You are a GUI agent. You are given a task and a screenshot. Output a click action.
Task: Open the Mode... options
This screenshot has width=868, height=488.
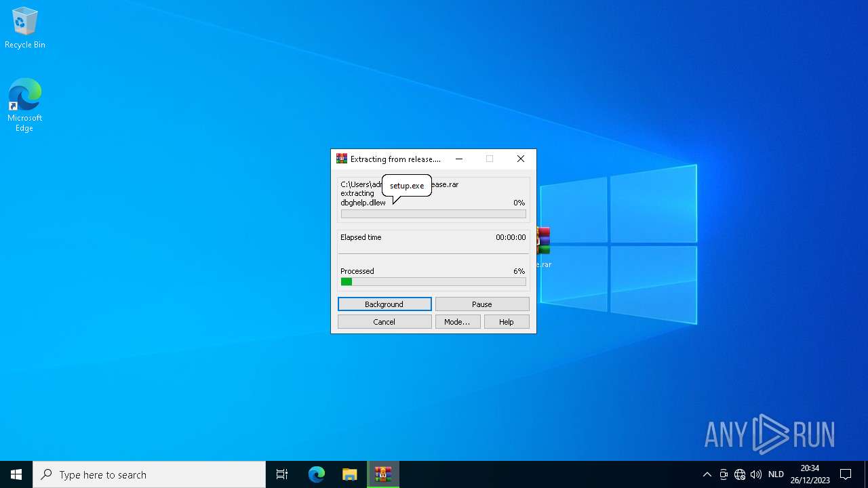458,322
